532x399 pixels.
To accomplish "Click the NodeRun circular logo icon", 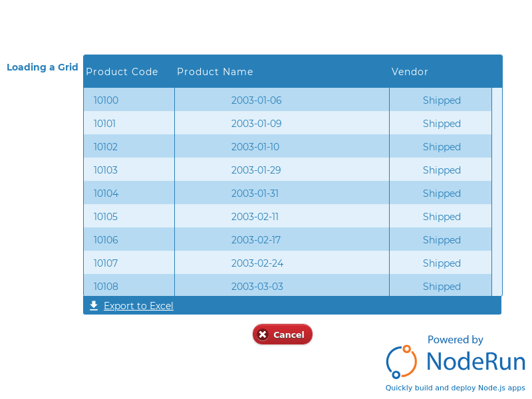I will click(401, 362).
